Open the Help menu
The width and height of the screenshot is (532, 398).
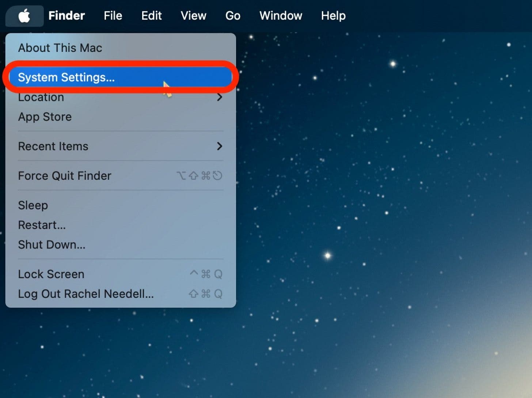click(333, 16)
